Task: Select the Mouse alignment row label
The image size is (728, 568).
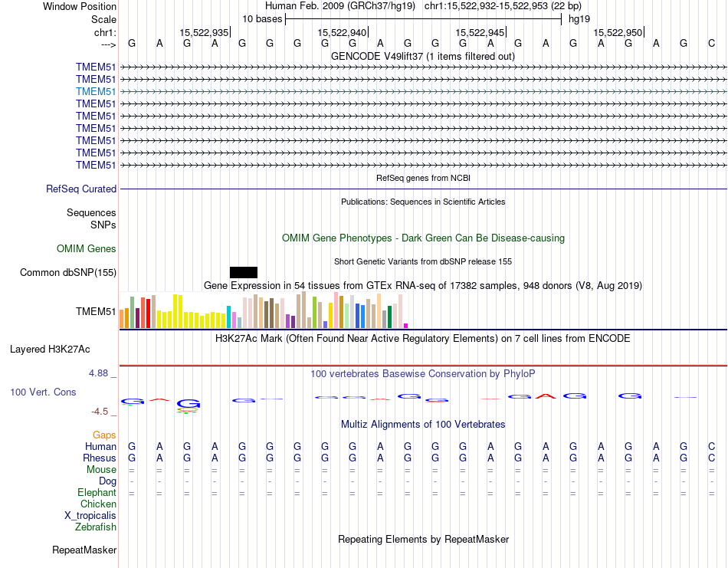Action: 101,470
